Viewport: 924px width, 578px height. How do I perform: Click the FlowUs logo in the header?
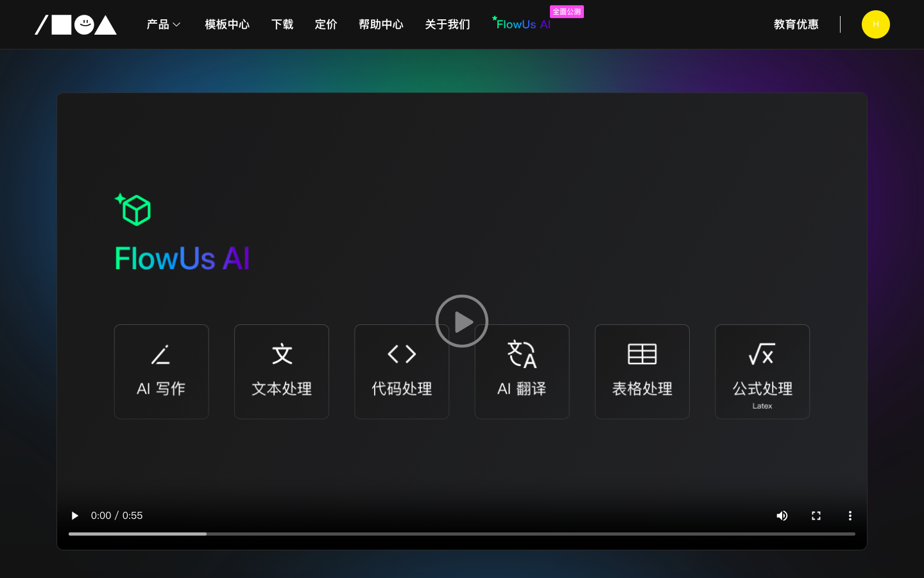[76, 25]
